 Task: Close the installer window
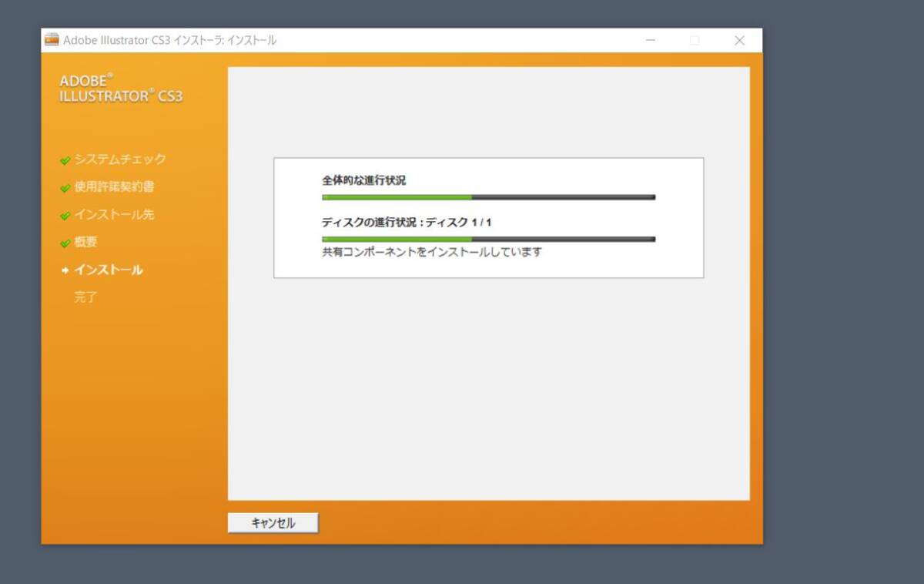(739, 41)
